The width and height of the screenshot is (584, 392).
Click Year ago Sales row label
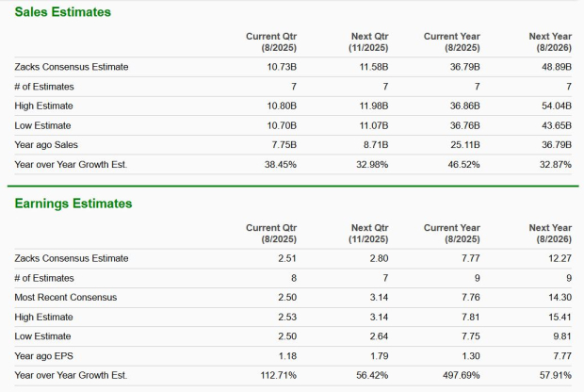click(48, 145)
